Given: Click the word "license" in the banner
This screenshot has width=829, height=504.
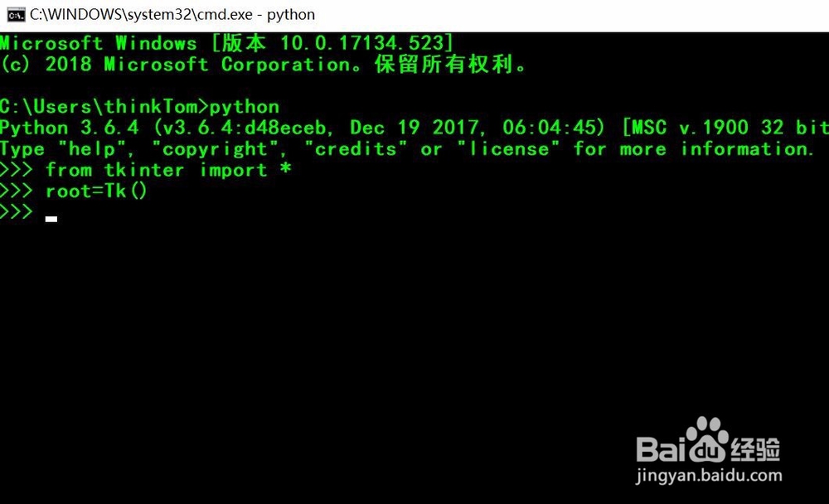Looking at the screenshot, I should tap(509, 148).
